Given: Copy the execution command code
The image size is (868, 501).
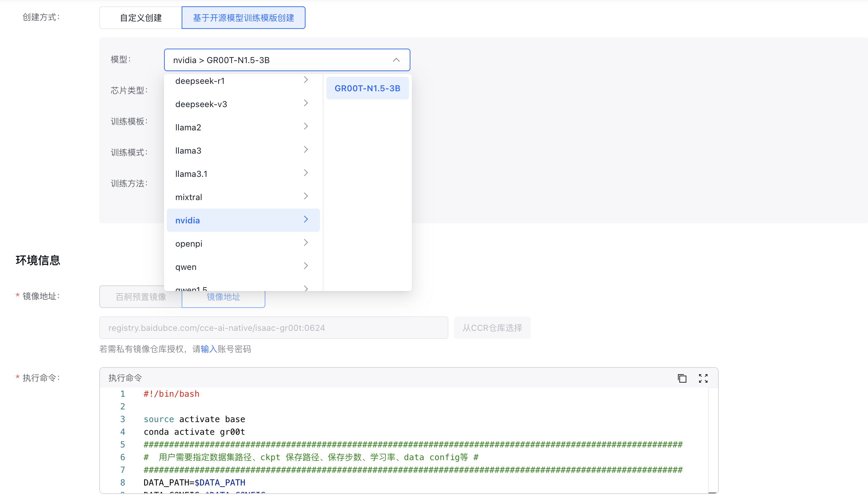Looking at the screenshot, I should tap(682, 378).
